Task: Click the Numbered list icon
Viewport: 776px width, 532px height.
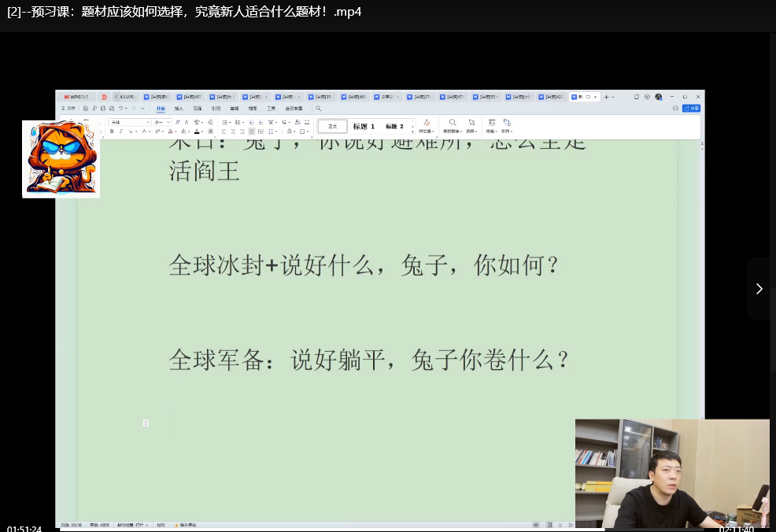Action: tap(238, 122)
